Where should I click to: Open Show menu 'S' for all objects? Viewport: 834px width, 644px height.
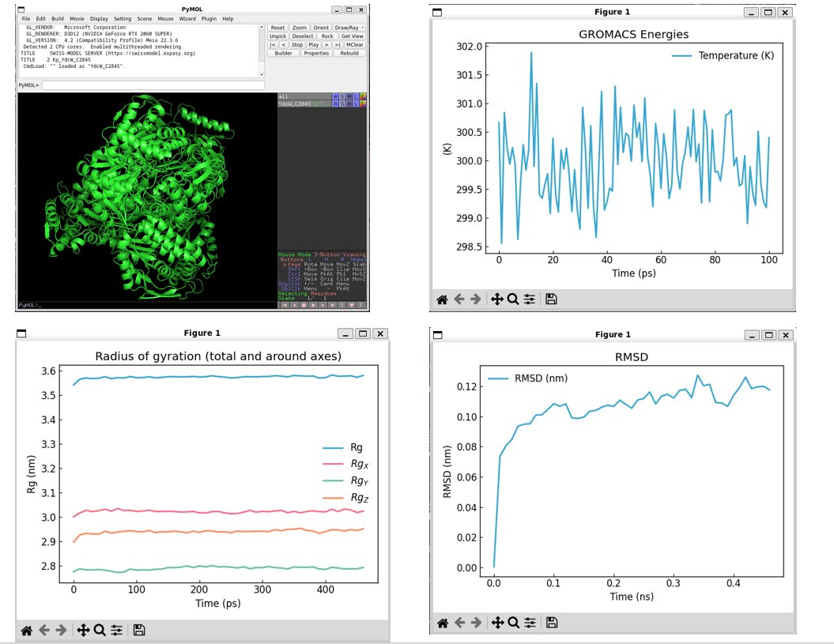click(342, 96)
